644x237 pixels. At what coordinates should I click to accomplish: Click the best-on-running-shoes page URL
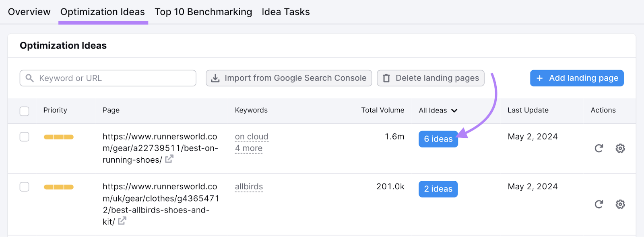[x=160, y=148]
